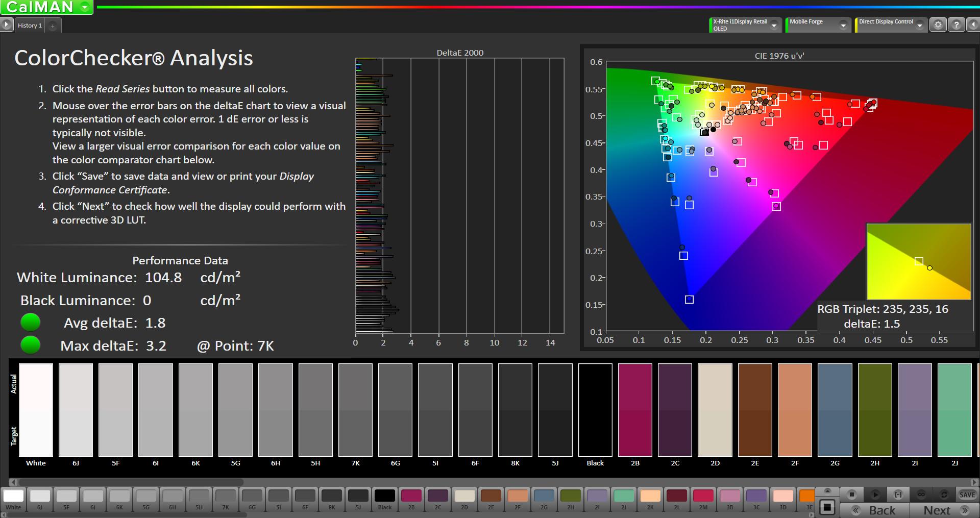Select the 3B swatch button in bottom strip
980x518 pixels.
point(730,500)
